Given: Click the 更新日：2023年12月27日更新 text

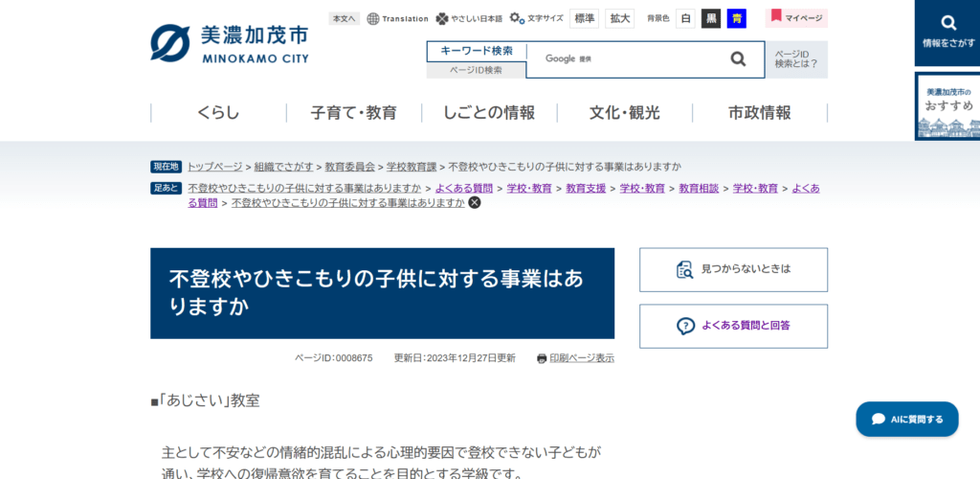Looking at the screenshot, I should click(455, 358).
